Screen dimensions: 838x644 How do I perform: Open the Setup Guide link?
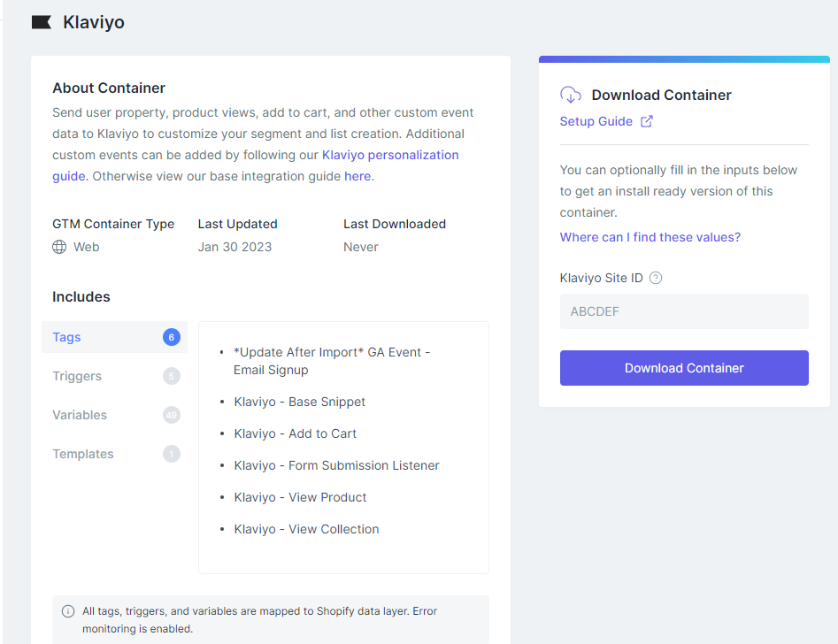596,121
